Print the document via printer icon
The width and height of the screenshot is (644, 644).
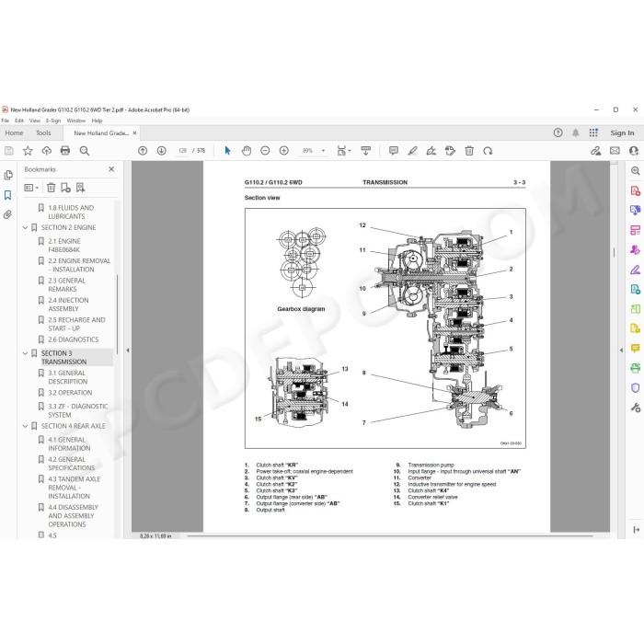pos(65,151)
